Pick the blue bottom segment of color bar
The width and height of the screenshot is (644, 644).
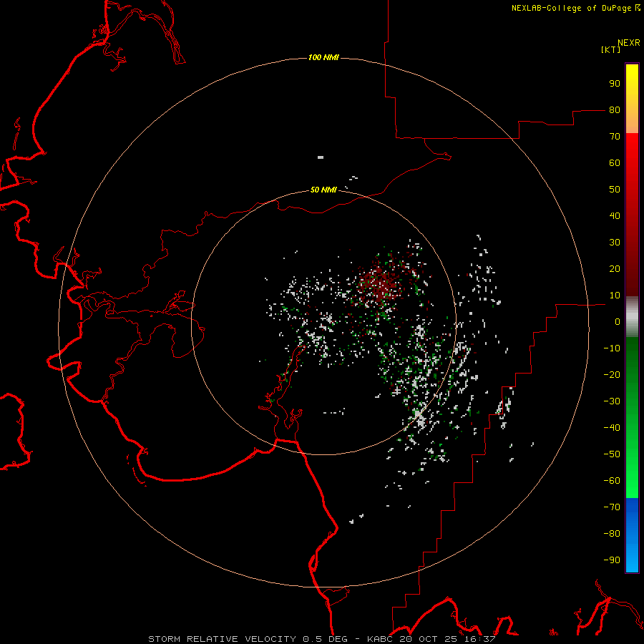(632, 535)
